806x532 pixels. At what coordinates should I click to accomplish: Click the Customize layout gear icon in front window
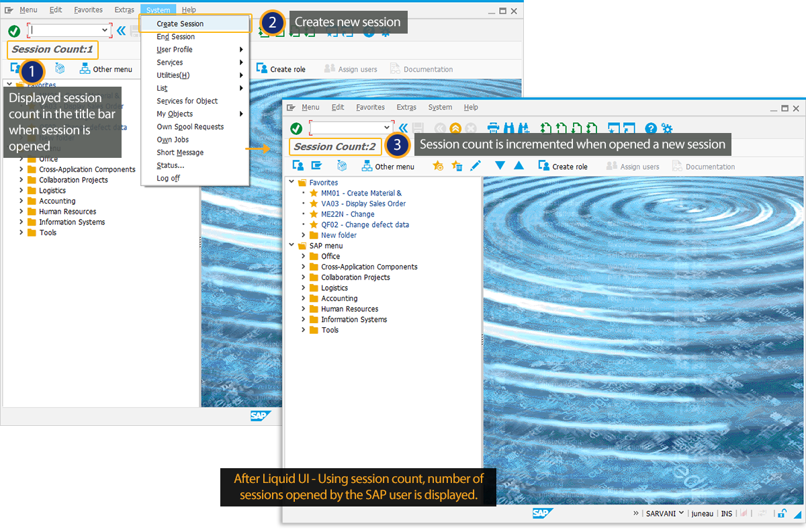(x=666, y=128)
